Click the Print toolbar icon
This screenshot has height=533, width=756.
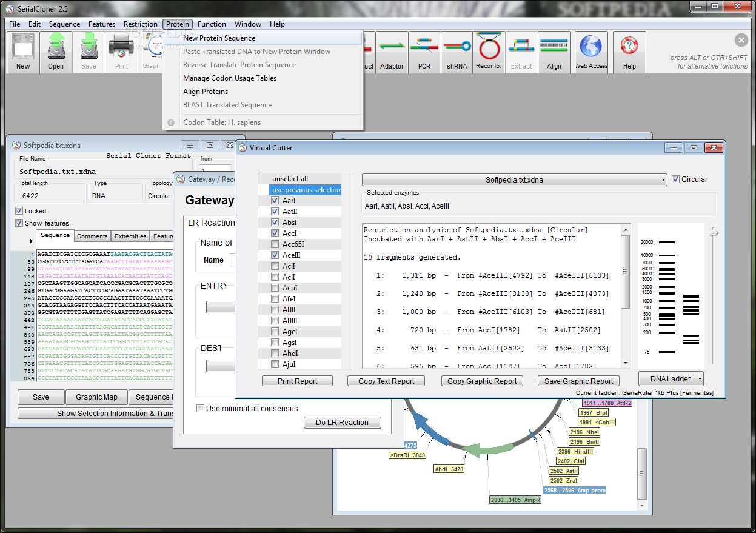[121, 52]
